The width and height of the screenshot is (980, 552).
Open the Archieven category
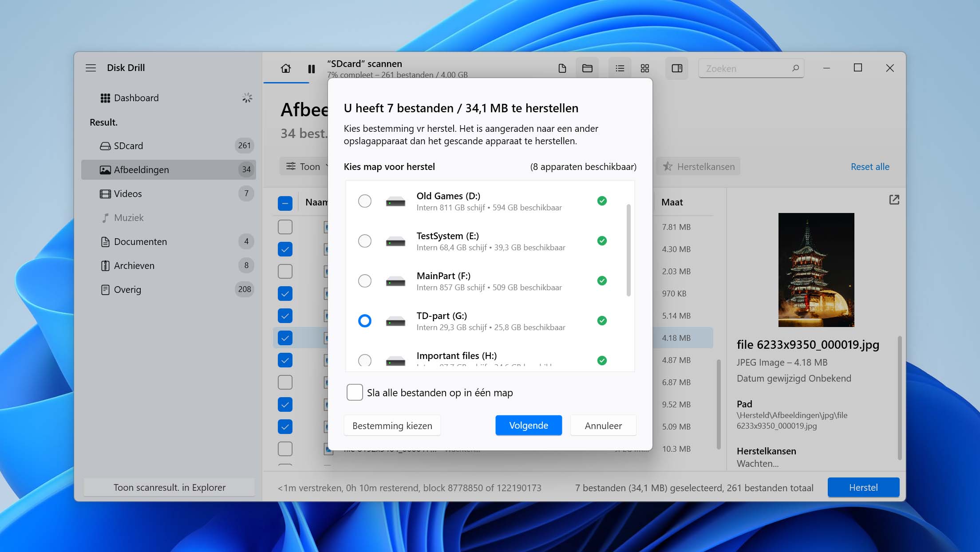169,265
